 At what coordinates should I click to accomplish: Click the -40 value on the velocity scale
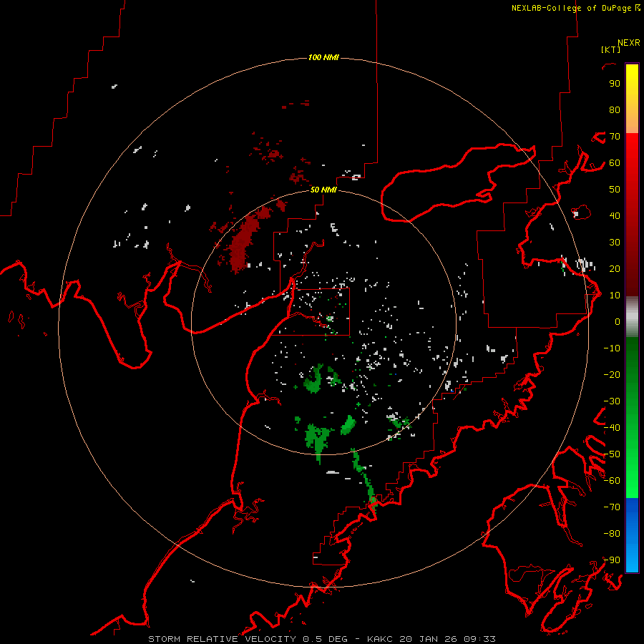coord(612,428)
